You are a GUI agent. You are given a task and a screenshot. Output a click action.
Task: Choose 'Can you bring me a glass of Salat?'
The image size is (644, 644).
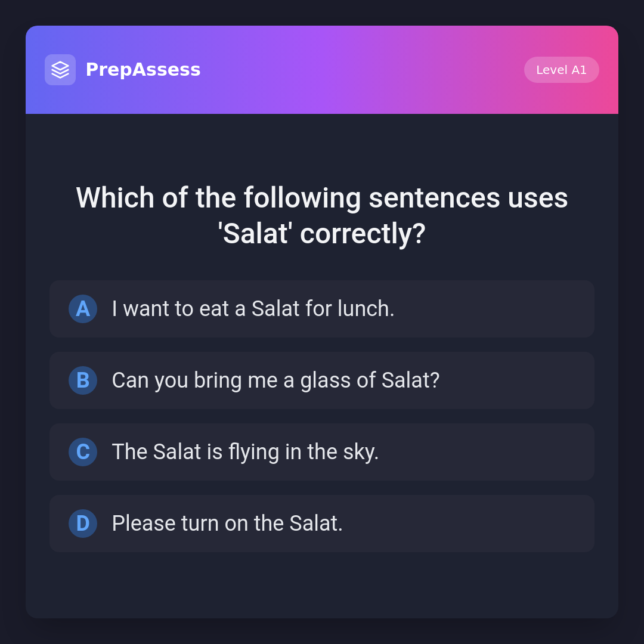tap(275, 380)
